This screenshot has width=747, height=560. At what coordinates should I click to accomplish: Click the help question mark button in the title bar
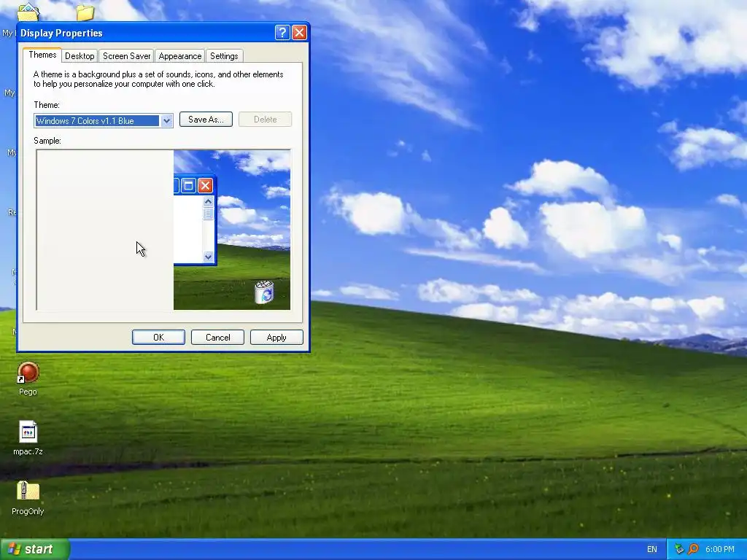coord(282,32)
